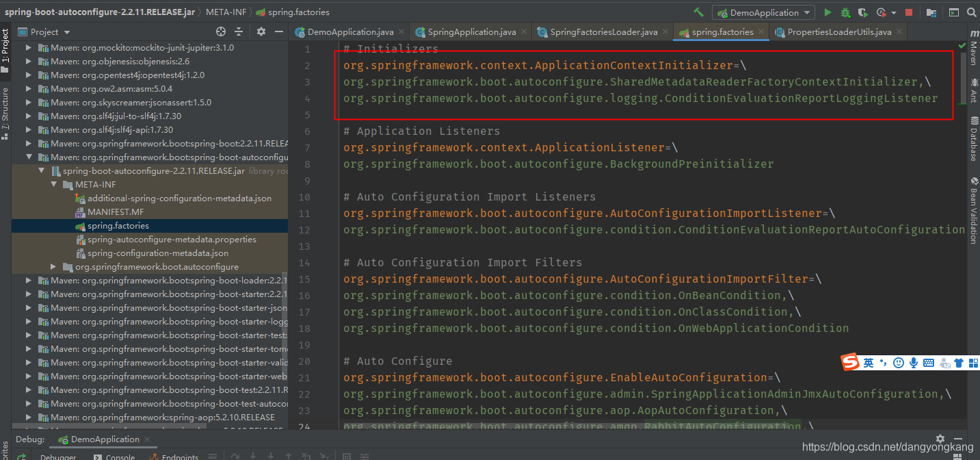Collapse the META-INF tree node

pyautogui.click(x=53, y=184)
